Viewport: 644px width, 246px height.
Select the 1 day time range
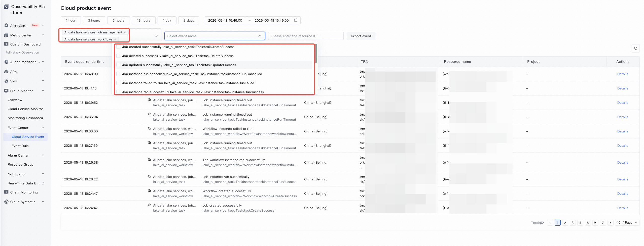coord(167,20)
